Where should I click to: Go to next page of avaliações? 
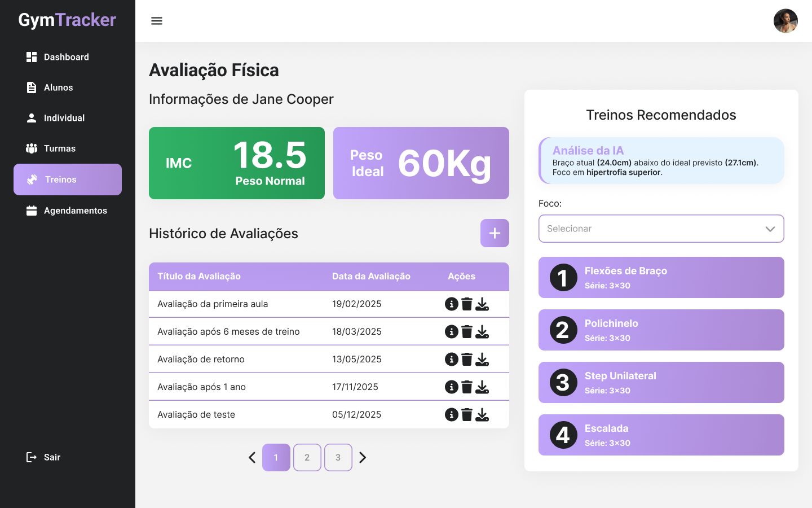[363, 458]
